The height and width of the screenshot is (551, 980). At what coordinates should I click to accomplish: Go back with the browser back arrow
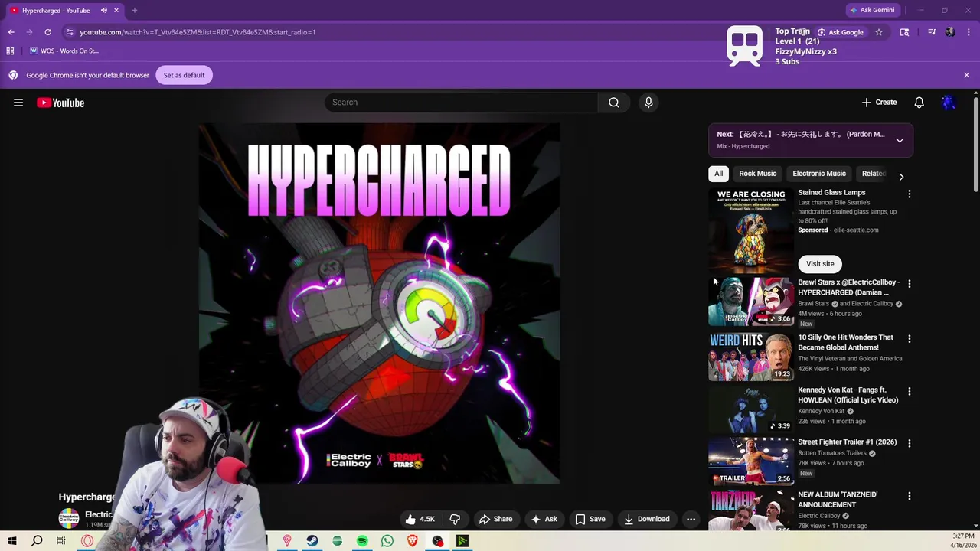point(11,32)
